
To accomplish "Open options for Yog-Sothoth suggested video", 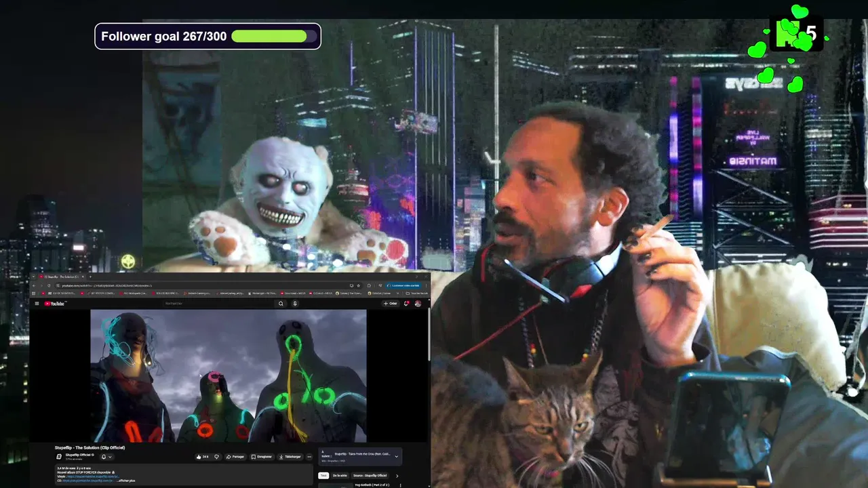I will click(x=401, y=485).
